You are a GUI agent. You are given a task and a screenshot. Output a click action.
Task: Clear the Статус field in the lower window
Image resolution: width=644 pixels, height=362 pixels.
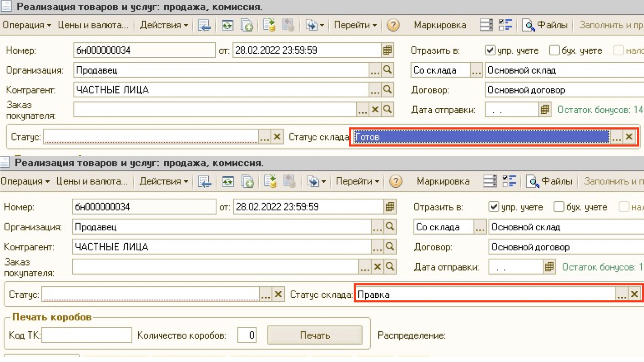click(278, 294)
